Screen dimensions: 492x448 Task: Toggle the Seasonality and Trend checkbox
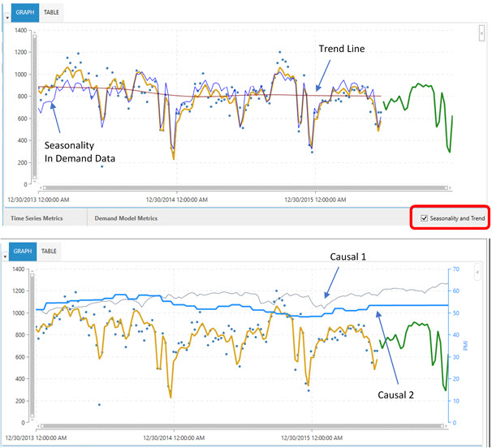pyautogui.click(x=424, y=218)
